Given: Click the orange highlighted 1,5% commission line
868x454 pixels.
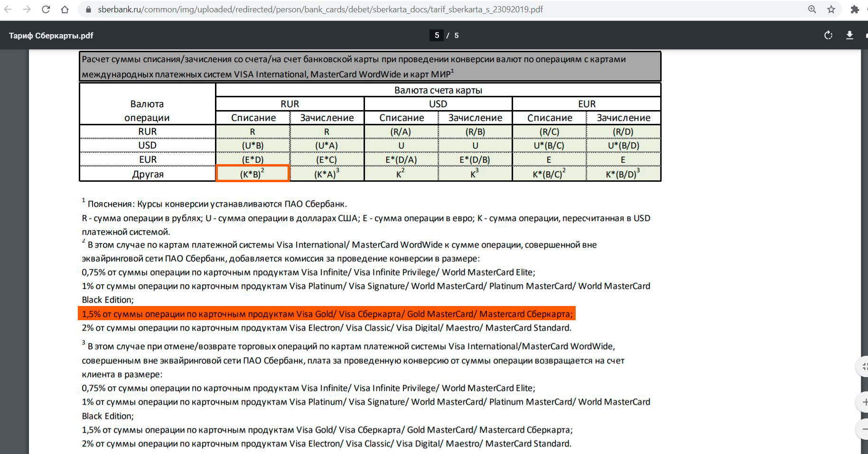Looking at the screenshot, I should [x=327, y=314].
